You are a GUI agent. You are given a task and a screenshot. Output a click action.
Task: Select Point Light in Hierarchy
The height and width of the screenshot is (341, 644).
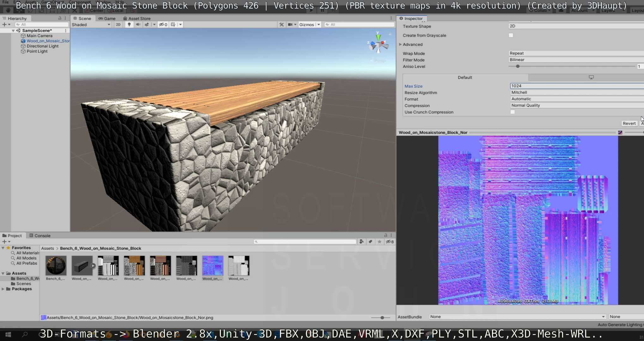click(x=37, y=51)
